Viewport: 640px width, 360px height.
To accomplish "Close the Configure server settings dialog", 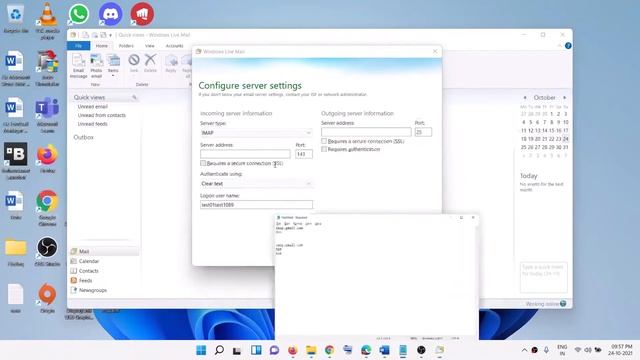I will click(435, 51).
